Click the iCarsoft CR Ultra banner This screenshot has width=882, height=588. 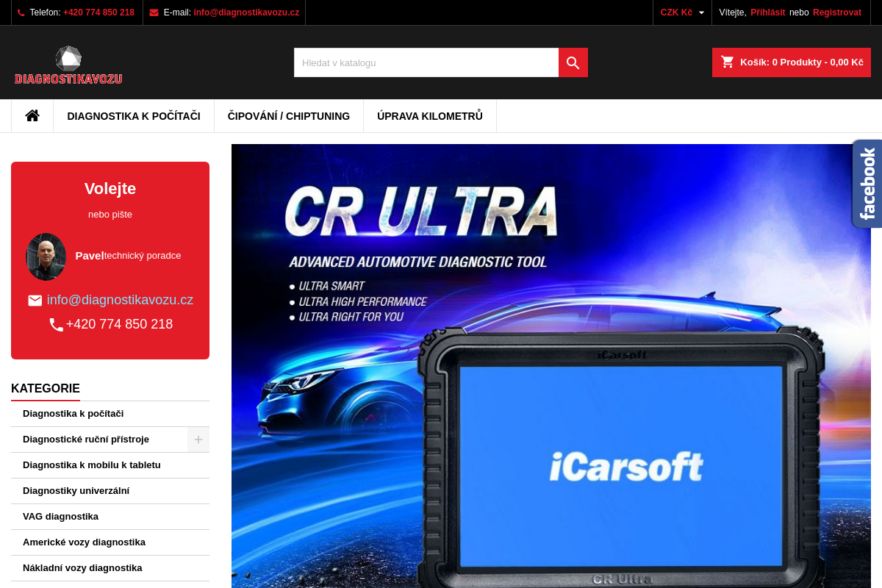[551, 367]
